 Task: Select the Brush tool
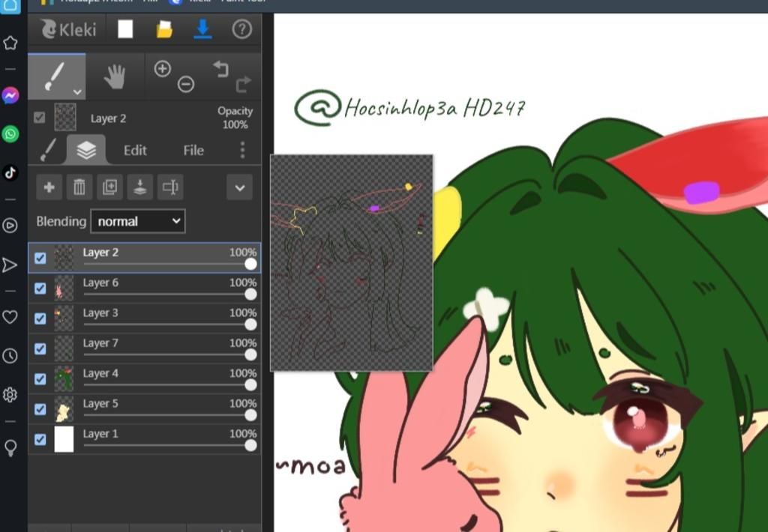coord(57,77)
